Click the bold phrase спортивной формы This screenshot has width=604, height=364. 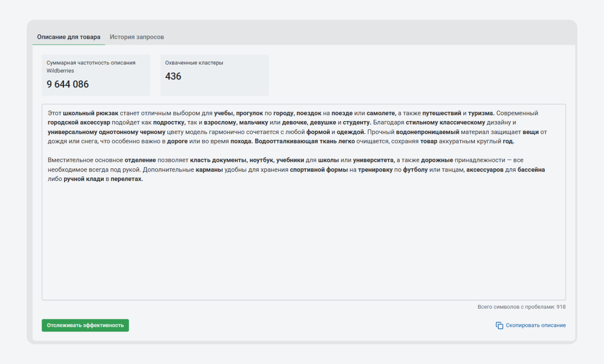point(319,170)
